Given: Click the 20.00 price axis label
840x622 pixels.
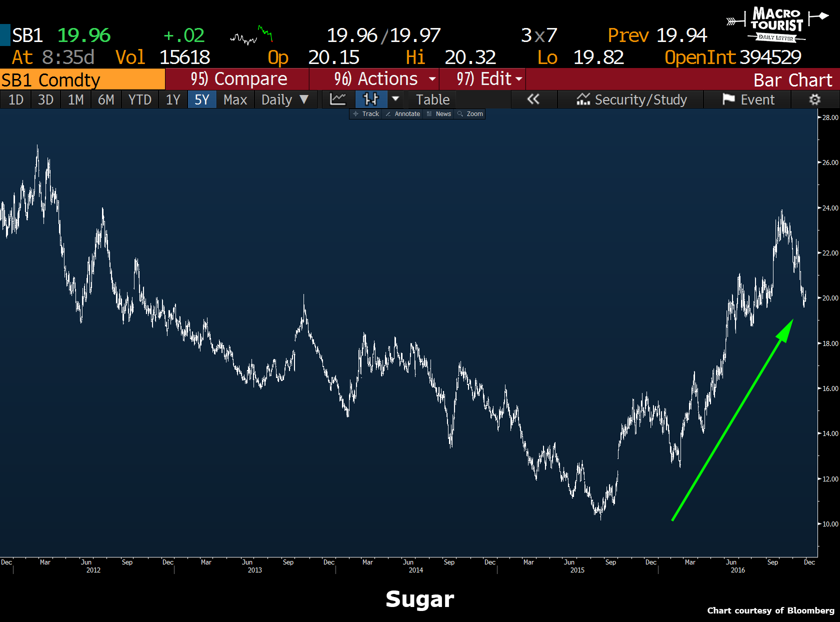Looking at the screenshot, I should click(x=830, y=298).
